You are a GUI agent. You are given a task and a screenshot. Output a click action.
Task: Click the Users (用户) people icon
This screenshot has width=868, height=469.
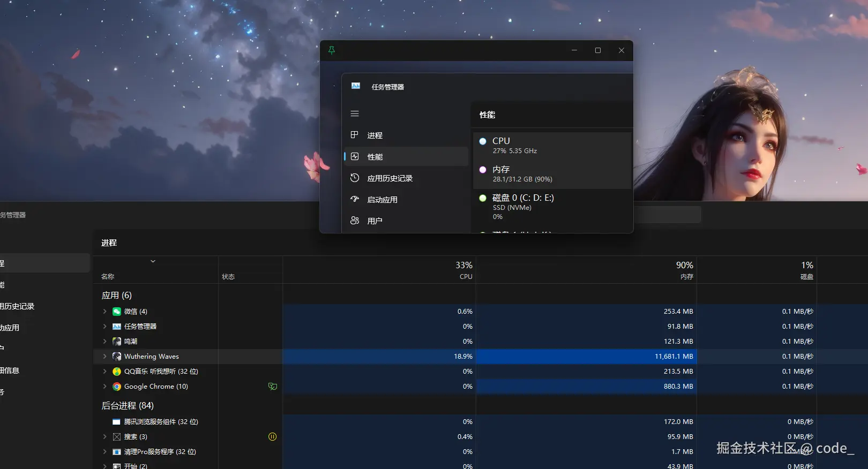click(355, 221)
